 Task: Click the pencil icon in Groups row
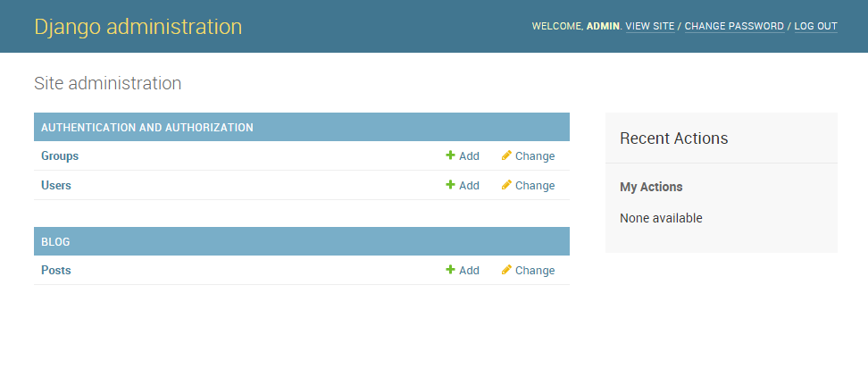(x=506, y=155)
